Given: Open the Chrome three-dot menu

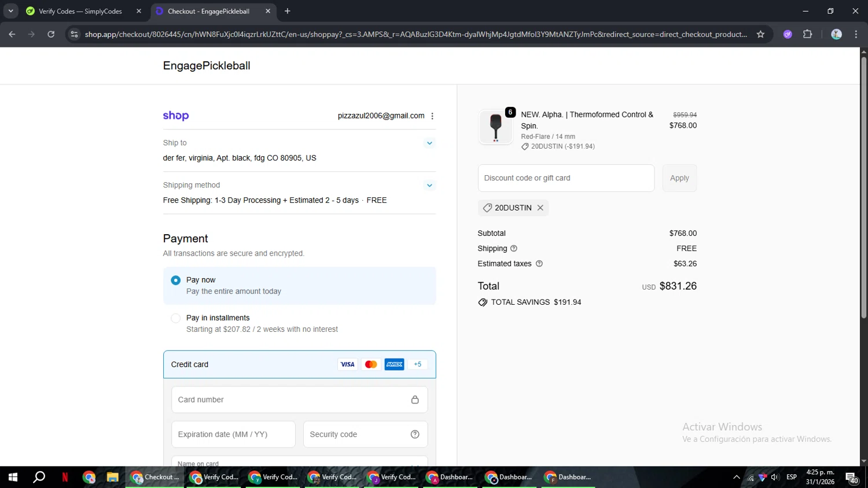Looking at the screenshot, I should tap(856, 34).
